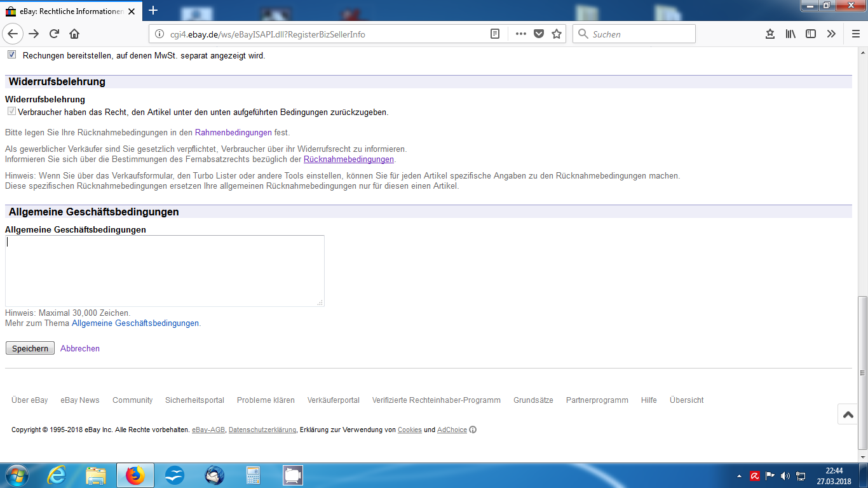Viewport: 868px width, 488px height.
Task: Launch Internet Explorer from taskbar
Action: 57,475
